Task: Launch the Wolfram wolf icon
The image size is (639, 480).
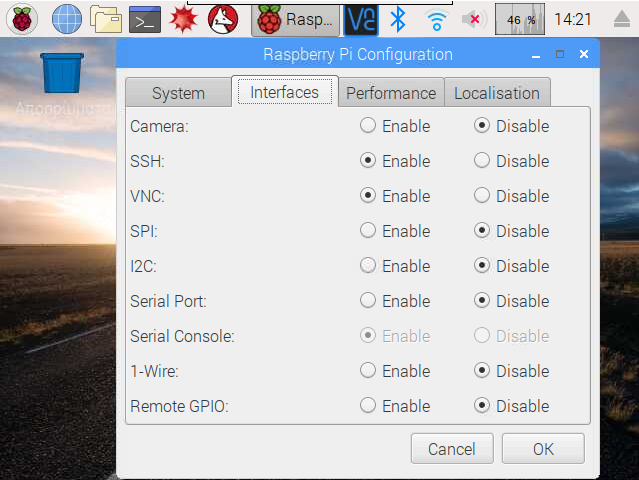Action: pos(223,19)
